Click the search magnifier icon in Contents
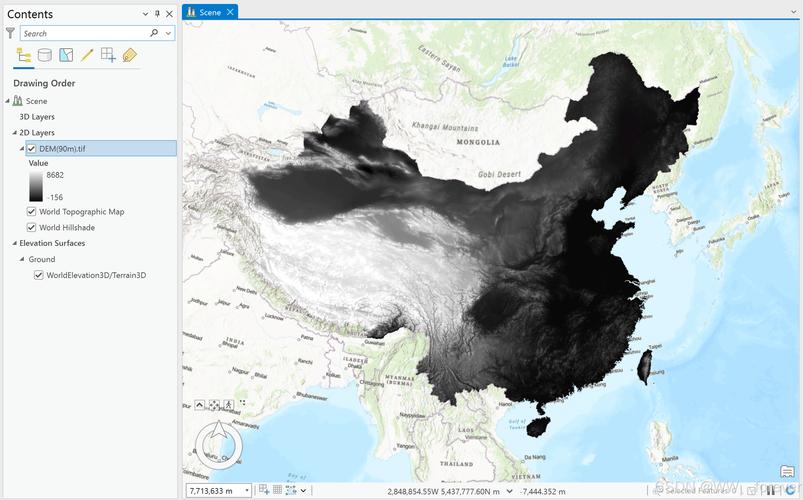 tap(154, 33)
